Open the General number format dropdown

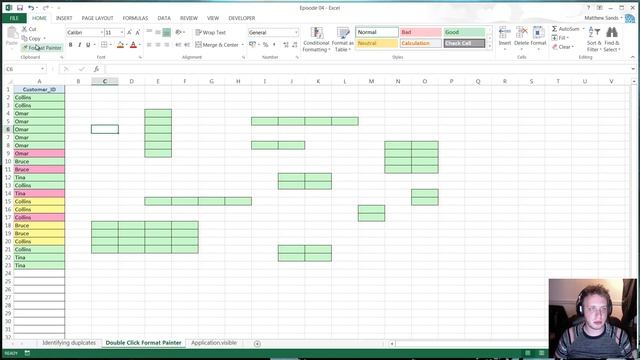click(296, 32)
